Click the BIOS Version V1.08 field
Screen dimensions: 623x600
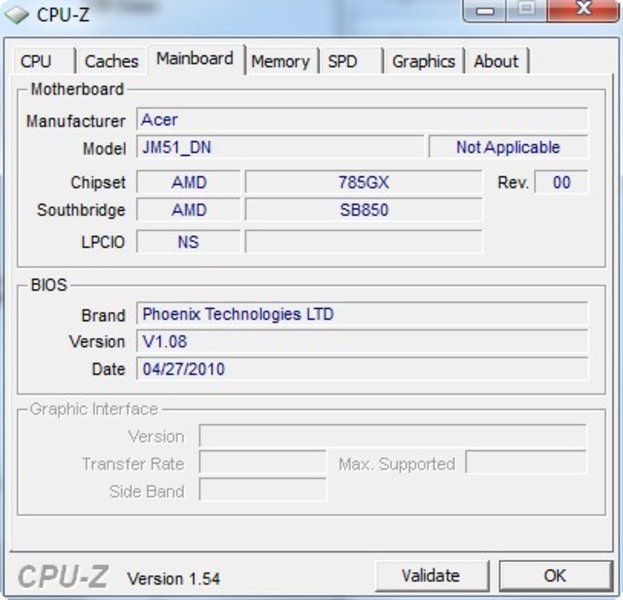[x=362, y=341]
